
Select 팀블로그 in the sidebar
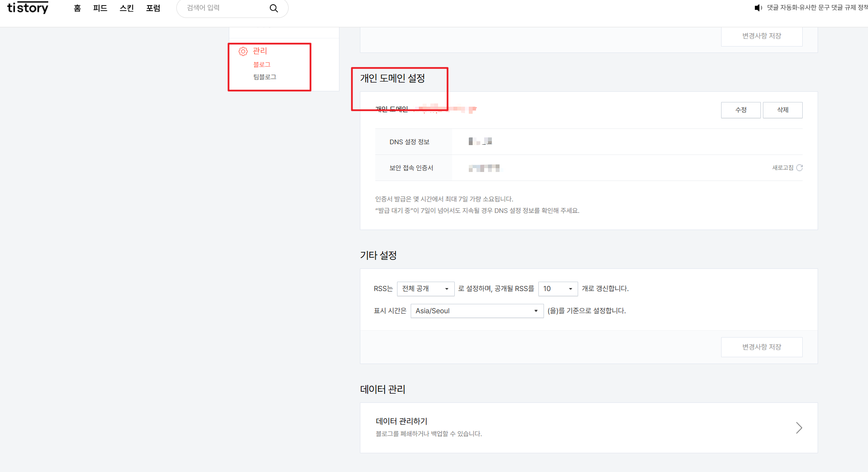pos(265,77)
